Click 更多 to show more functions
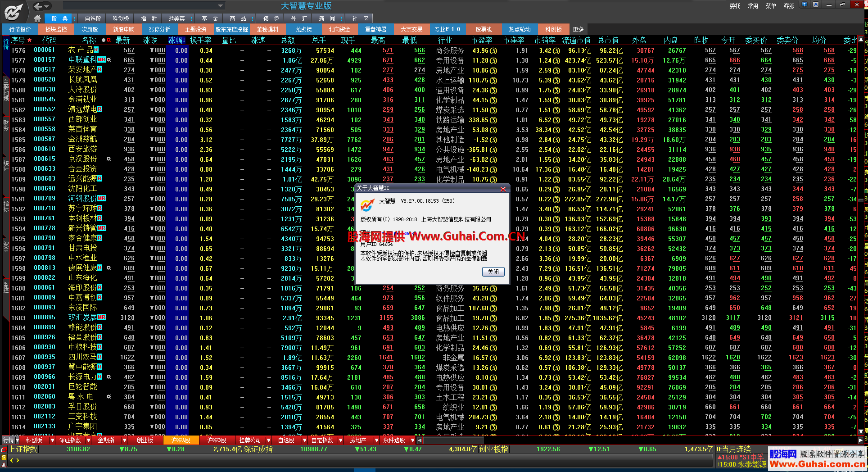The image size is (868, 472). coord(578,29)
